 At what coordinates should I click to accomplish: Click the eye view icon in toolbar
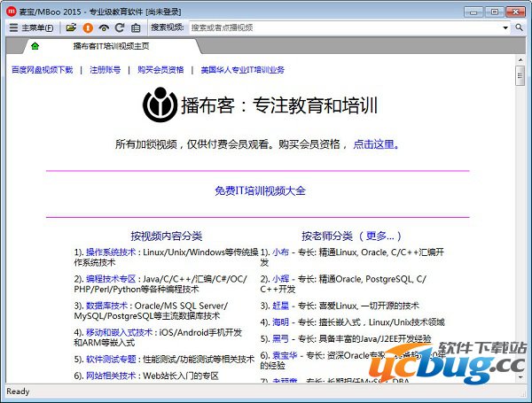[104, 27]
